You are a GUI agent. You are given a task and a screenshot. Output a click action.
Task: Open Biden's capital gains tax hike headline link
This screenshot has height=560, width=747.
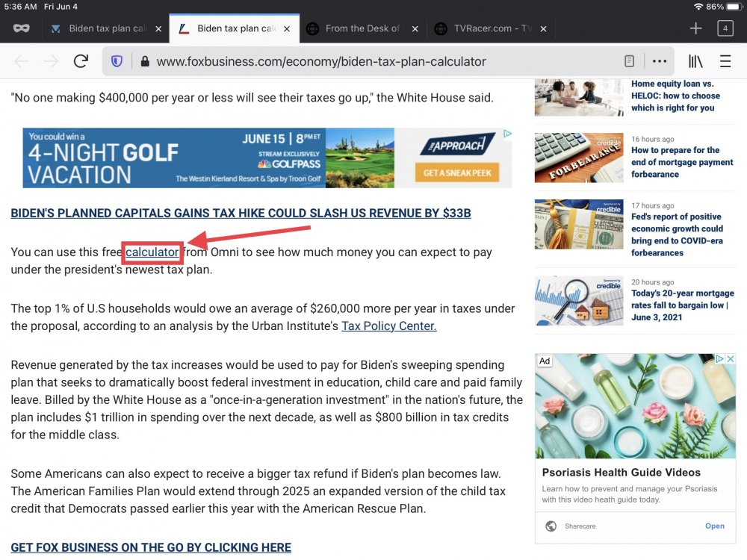click(241, 213)
